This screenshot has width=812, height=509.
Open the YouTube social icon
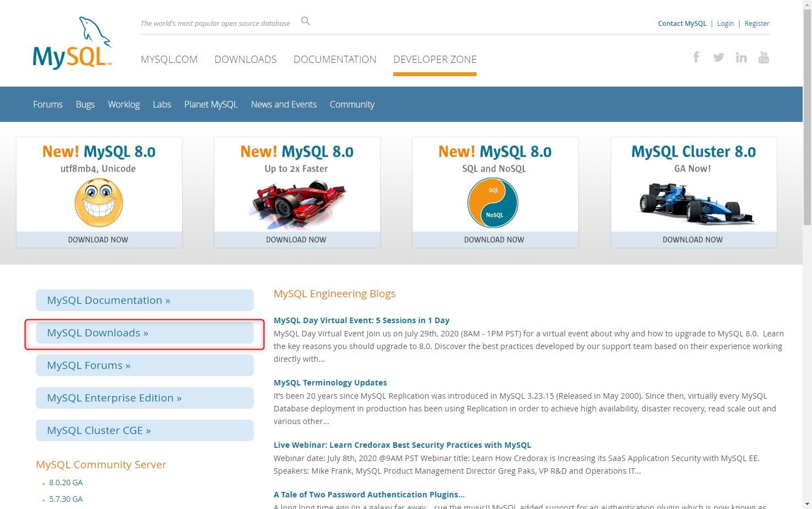[x=763, y=57]
